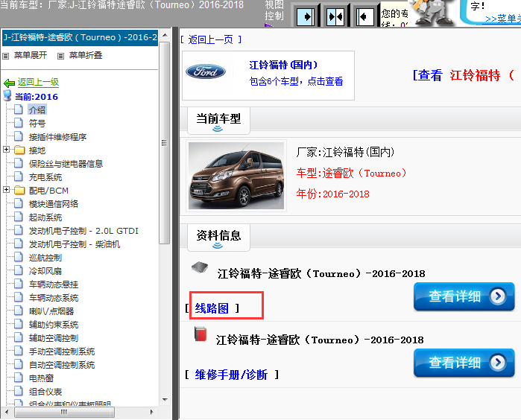Click the page icon beside 介绍
521x420 pixels.
[x=19, y=109]
